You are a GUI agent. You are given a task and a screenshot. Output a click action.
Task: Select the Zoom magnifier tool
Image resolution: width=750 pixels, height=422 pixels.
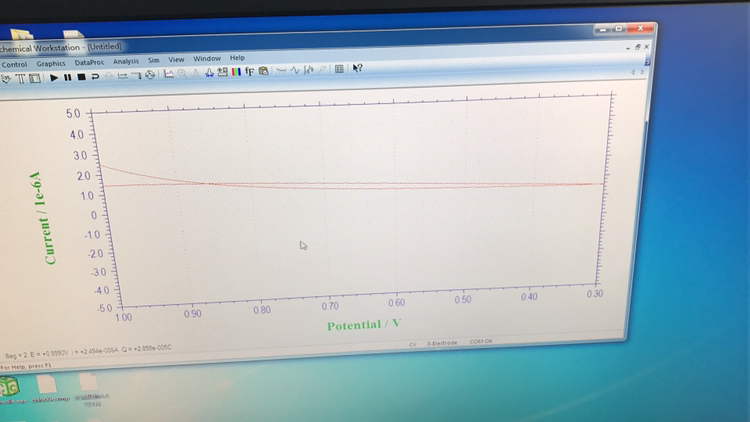click(182, 73)
